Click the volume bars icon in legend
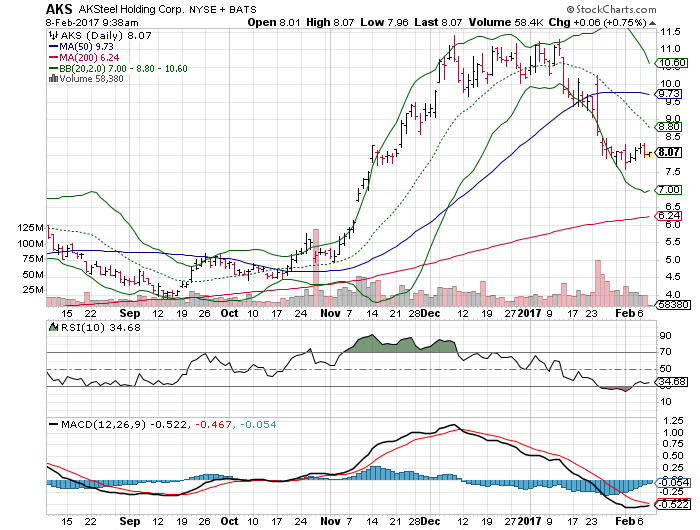 (x=53, y=79)
